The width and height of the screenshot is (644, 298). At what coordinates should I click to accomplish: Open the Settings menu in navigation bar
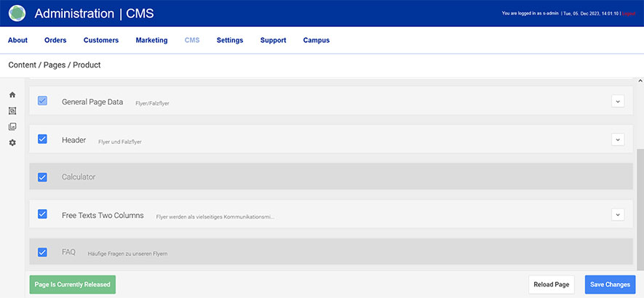(x=230, y=41)
